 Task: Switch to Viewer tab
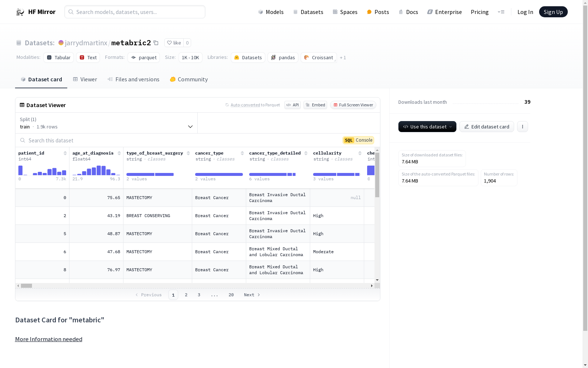click(x=85, y=79)
